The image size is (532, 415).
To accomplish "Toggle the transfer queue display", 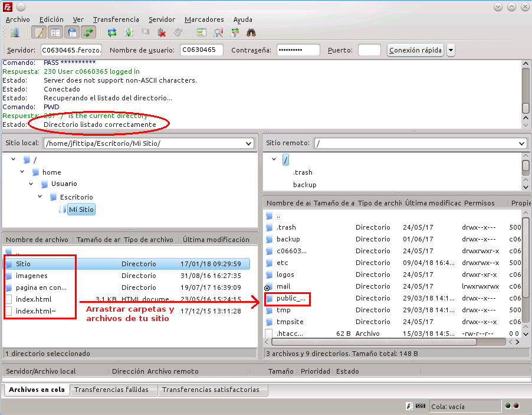I will point(88,32).
